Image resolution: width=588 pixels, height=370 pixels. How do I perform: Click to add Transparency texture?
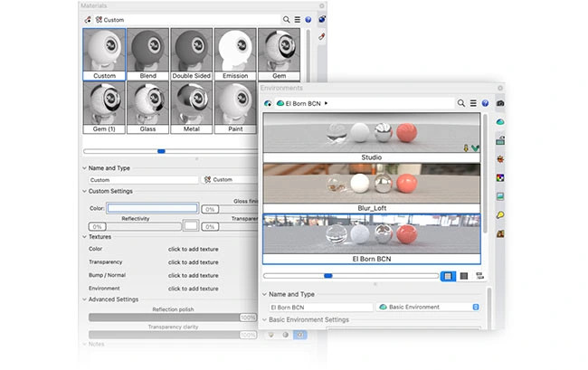pos(193,262)
